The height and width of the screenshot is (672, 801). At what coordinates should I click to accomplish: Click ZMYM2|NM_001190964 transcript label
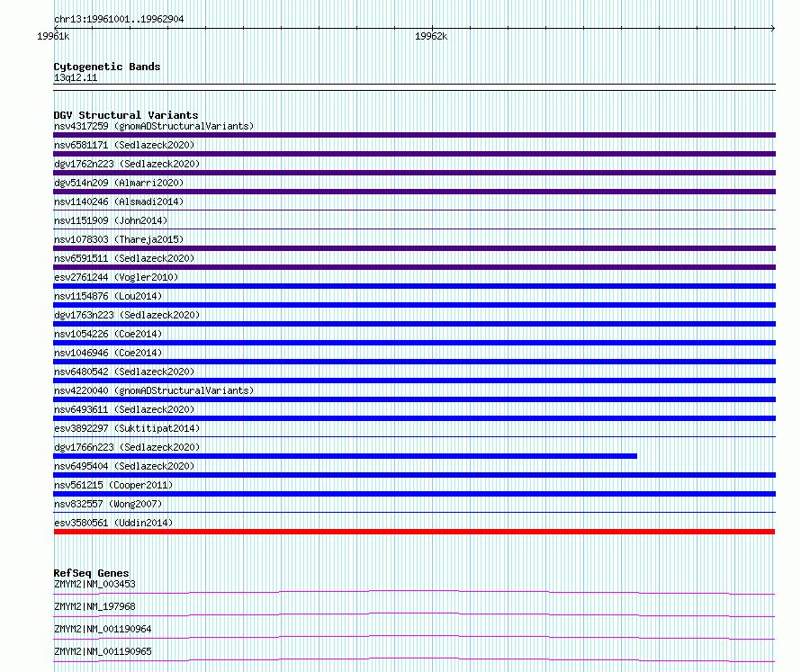[103, 629]
